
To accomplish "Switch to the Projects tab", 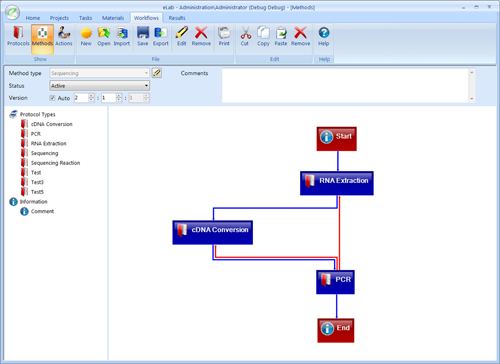I will [x=59, y=18].
